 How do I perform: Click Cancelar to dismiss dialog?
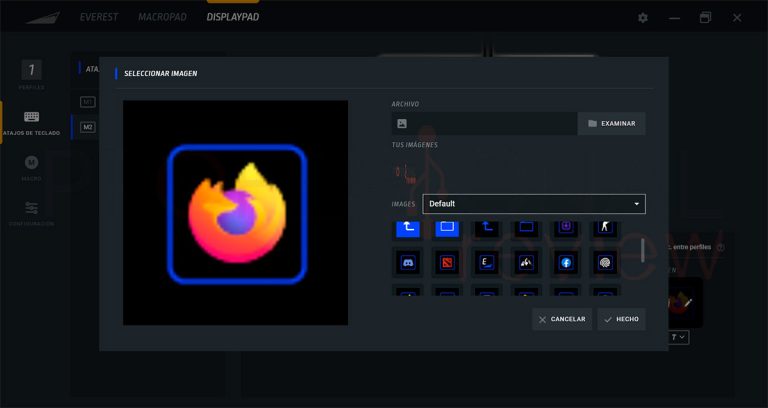point(562,319)
